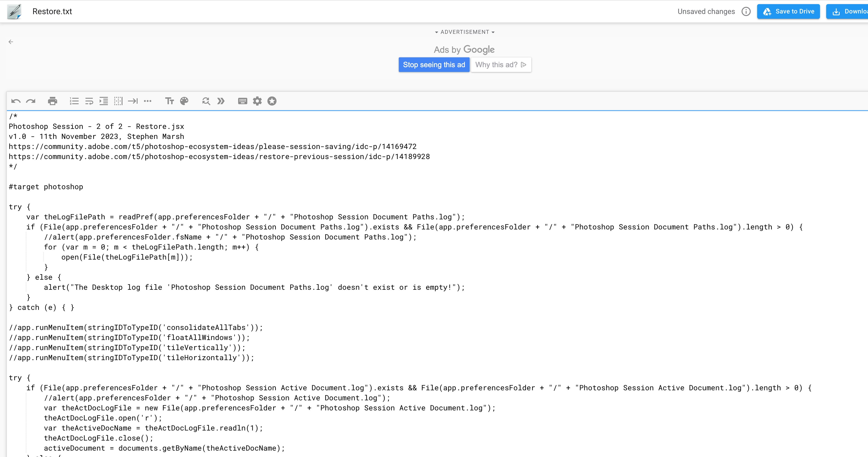The height and width of the screenshot is (457, 868).
Task: Print the document with the printer icon
Action: 53,101
